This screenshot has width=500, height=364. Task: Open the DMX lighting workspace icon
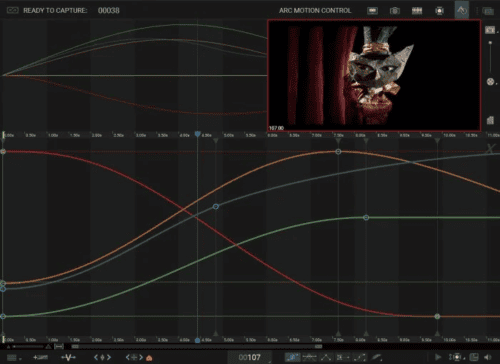pyautogui.click(x=440, y=11)
